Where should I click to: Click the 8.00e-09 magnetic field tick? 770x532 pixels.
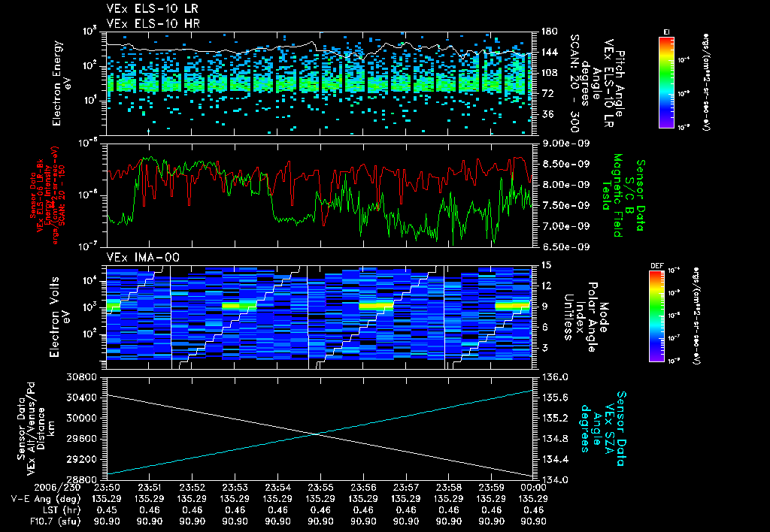pyautogui.click(x=565, y=185)
